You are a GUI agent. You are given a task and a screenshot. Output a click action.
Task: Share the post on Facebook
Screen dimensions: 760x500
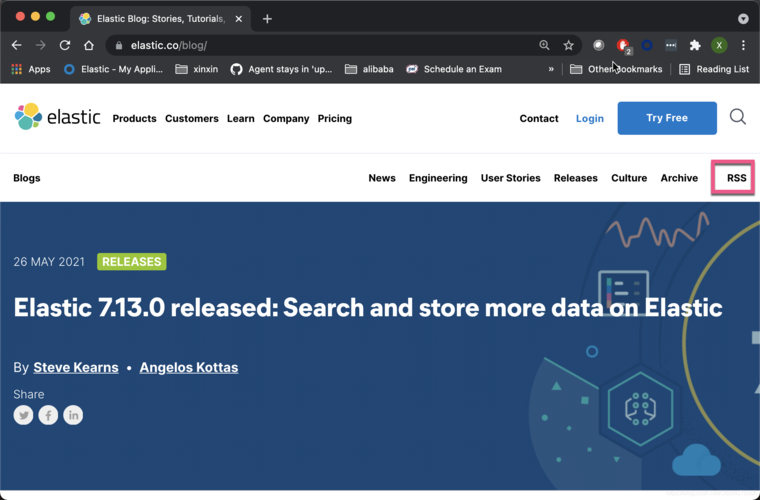(x=48, y=415)
